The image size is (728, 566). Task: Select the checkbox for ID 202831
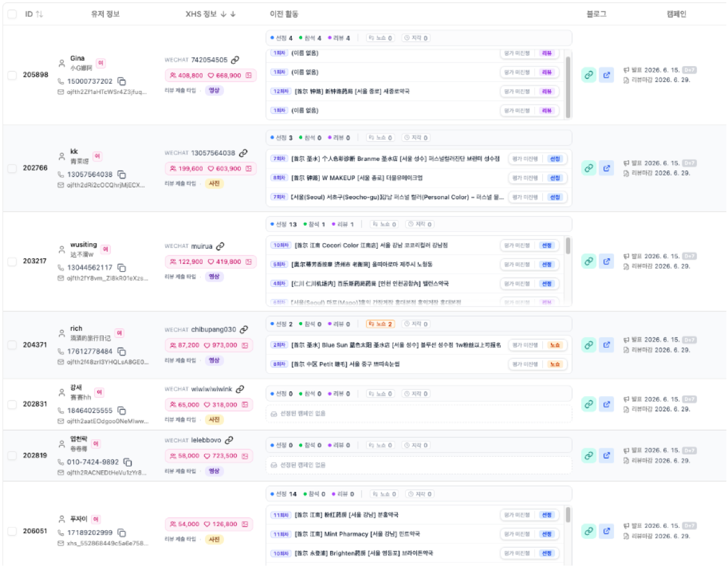point(12,404)
